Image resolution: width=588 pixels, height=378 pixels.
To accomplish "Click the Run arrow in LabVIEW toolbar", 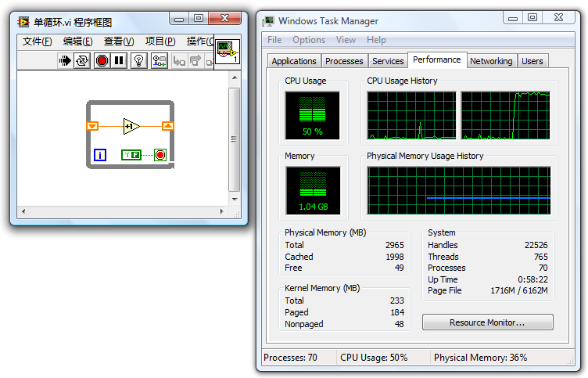I will [x=65, y=60].
